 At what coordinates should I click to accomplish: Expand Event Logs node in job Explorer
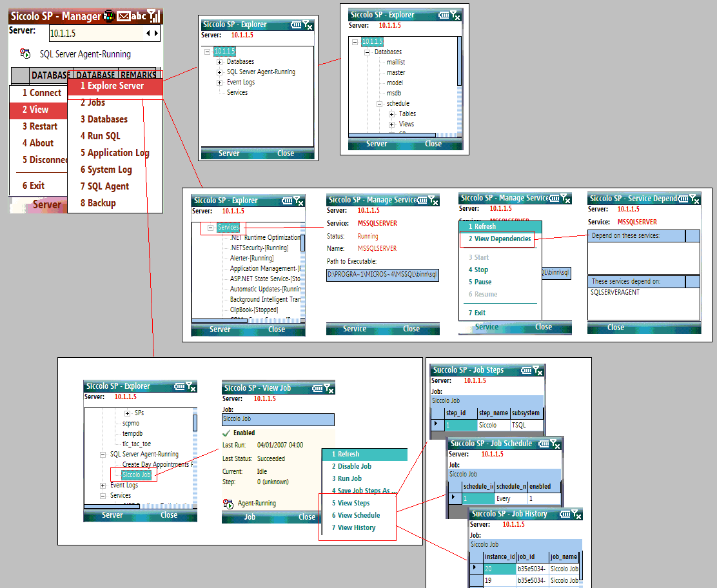103,485
